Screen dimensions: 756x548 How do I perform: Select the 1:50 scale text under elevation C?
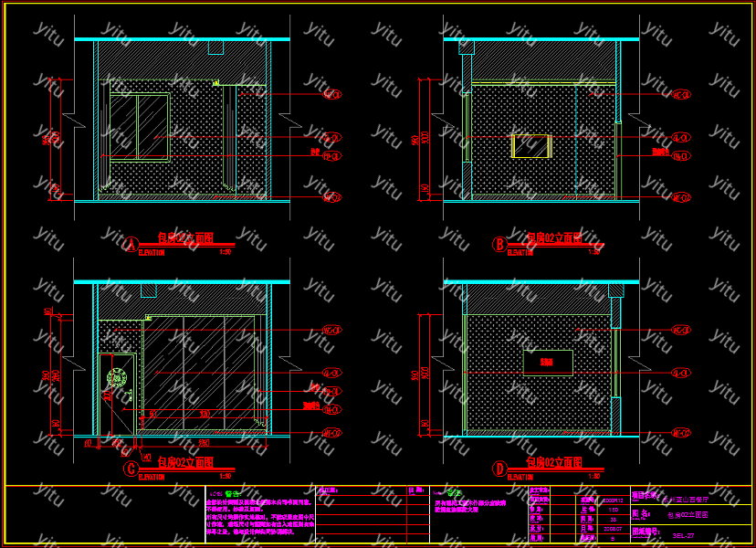coord(226,476)
